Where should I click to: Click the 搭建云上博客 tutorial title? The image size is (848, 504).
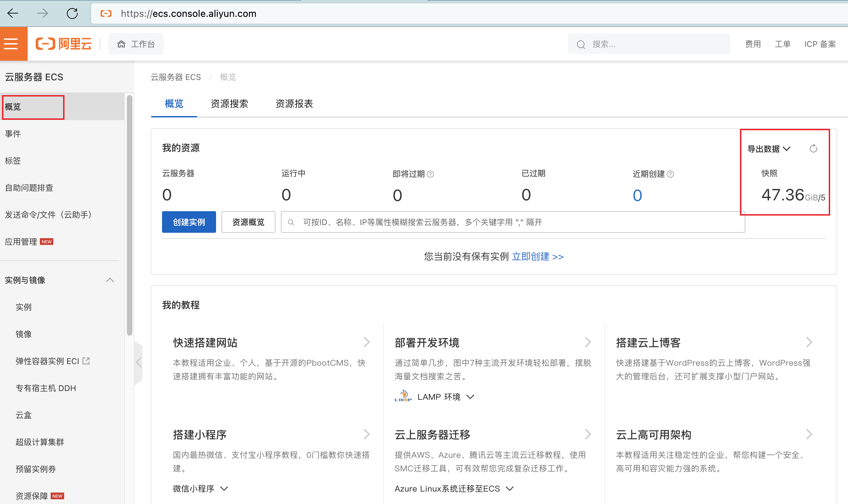(648, 342)
